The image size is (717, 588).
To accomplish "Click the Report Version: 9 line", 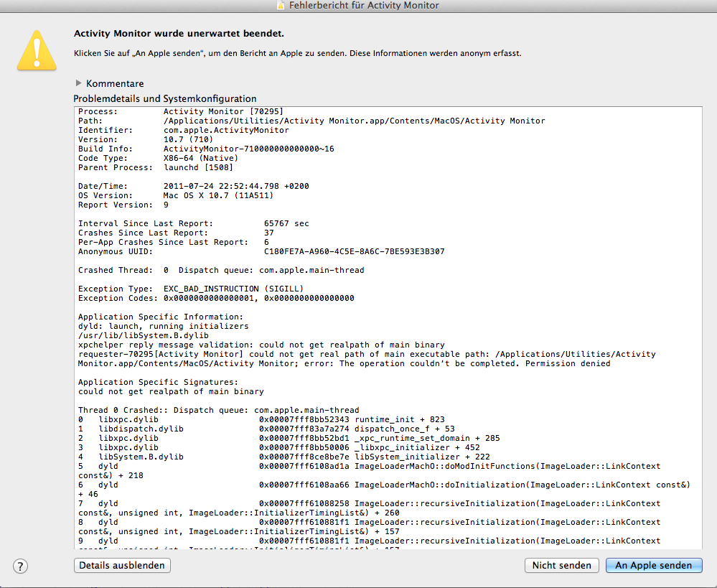I will (123, 205).
